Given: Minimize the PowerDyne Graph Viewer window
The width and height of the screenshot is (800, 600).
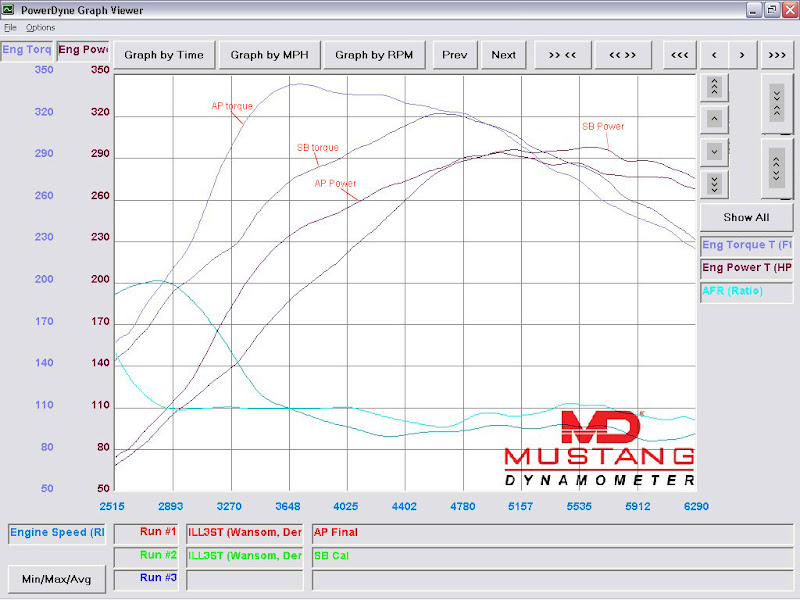Looking at the screenshot, I should 754,10.
